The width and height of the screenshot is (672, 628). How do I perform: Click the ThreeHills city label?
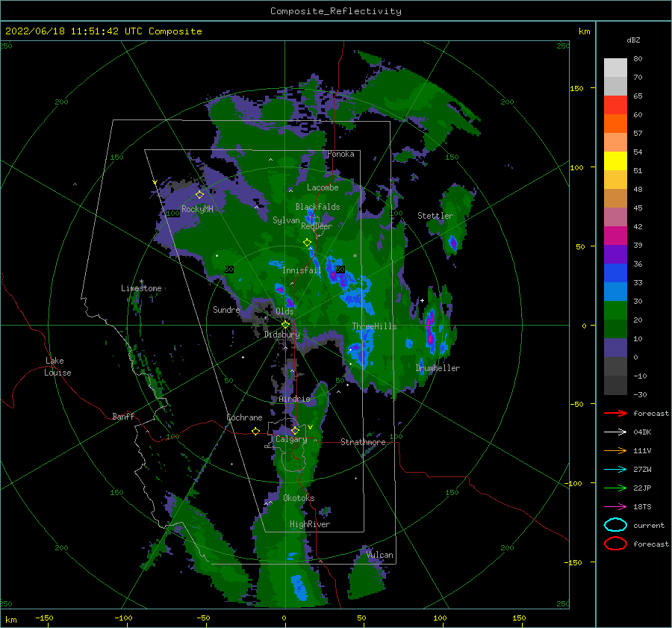coord(375,326)
